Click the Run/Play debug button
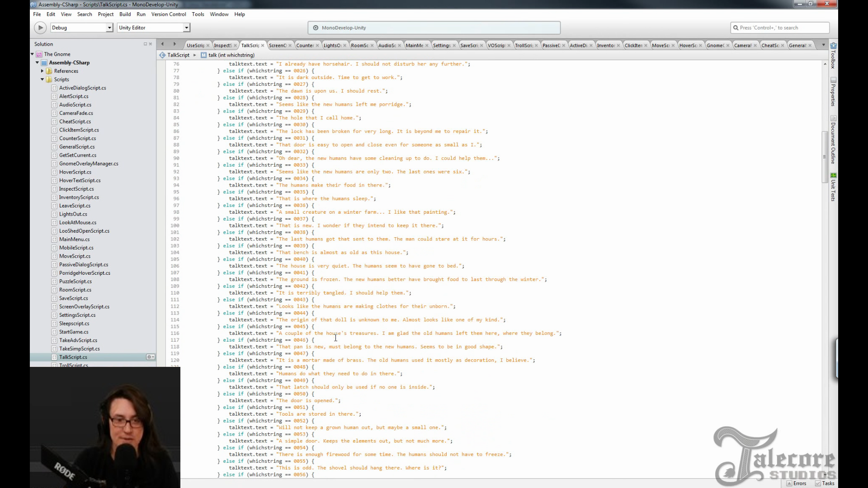The width and height of the screenshot is (868, 488). [40, 28]
